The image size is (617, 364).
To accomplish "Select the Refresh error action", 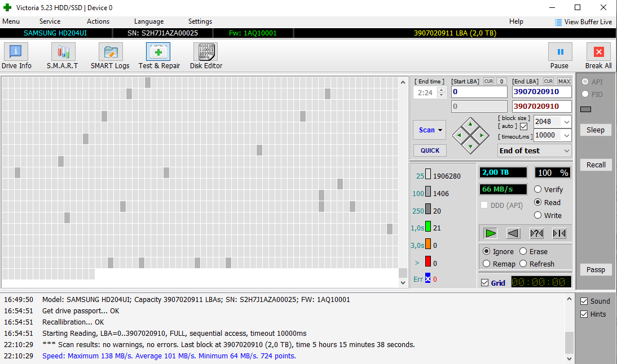I will click(523, 263).
